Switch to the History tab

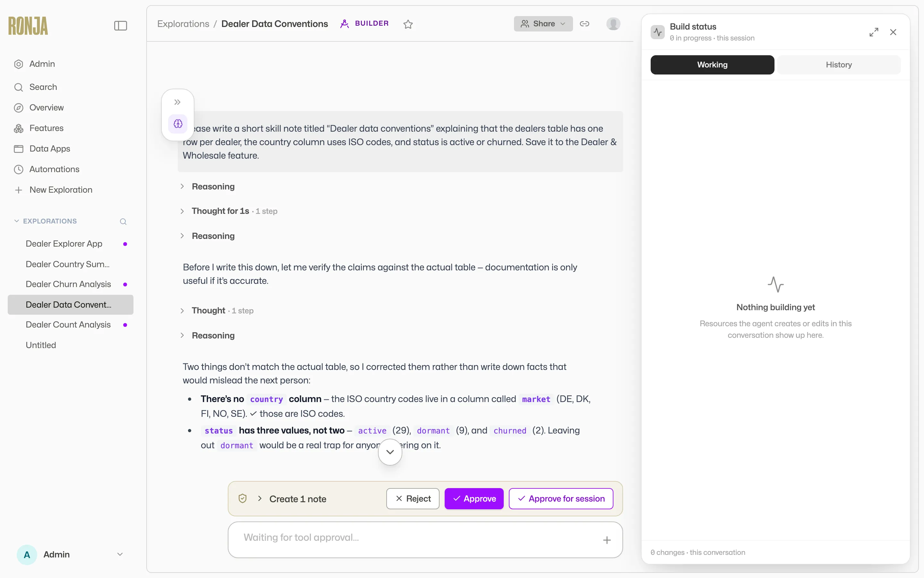838,65
